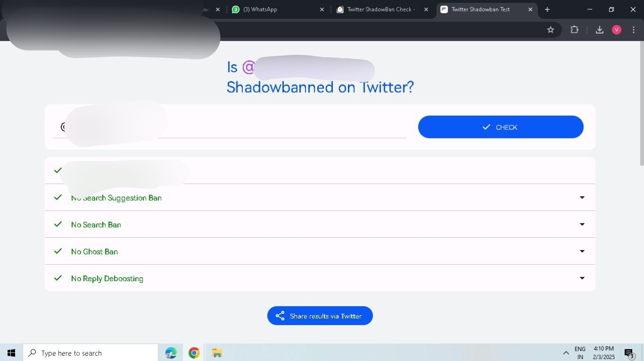The image size is (644, 361).
Task: Close the Twitter Shadowban Test tab
Action: (530, 9)
